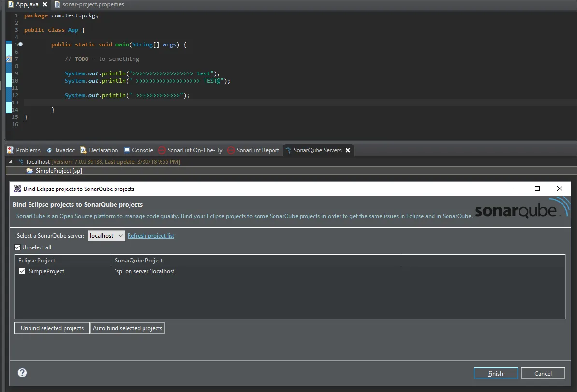Click the Declaration view icon
This screenshot has height=392, width=577.
pos(84,150)
